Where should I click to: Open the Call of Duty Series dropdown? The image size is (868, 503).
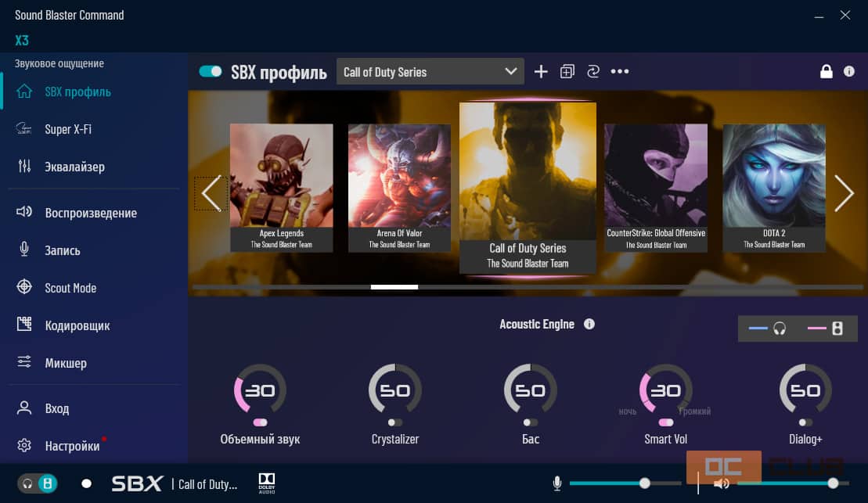(x=430, y=72)
